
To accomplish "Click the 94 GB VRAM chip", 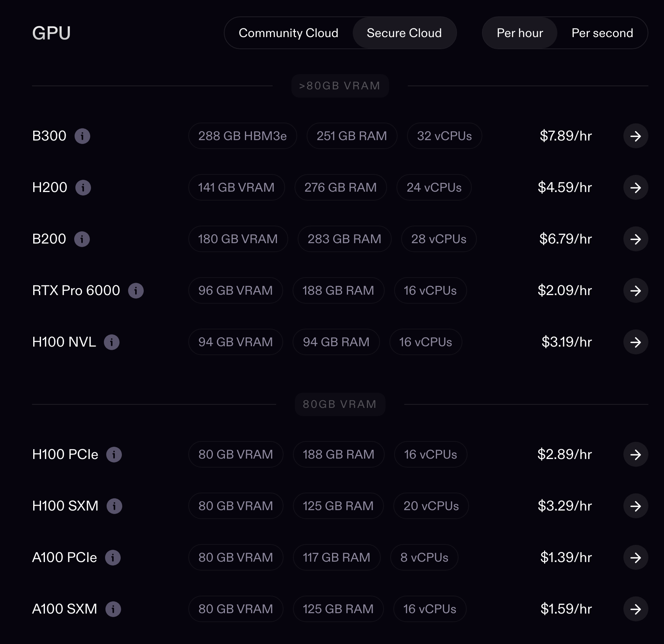I will coord(236,342).
